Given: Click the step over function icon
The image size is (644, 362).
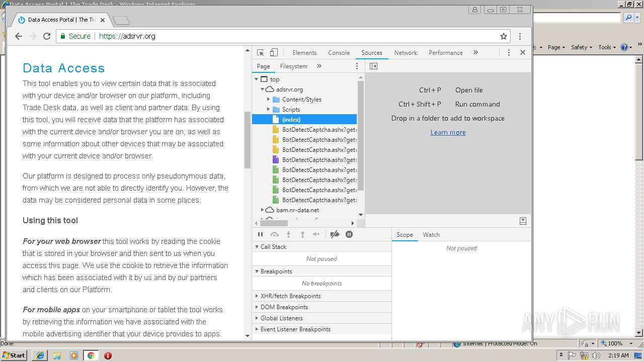Looking at the screenshot, I should point(274,234).
